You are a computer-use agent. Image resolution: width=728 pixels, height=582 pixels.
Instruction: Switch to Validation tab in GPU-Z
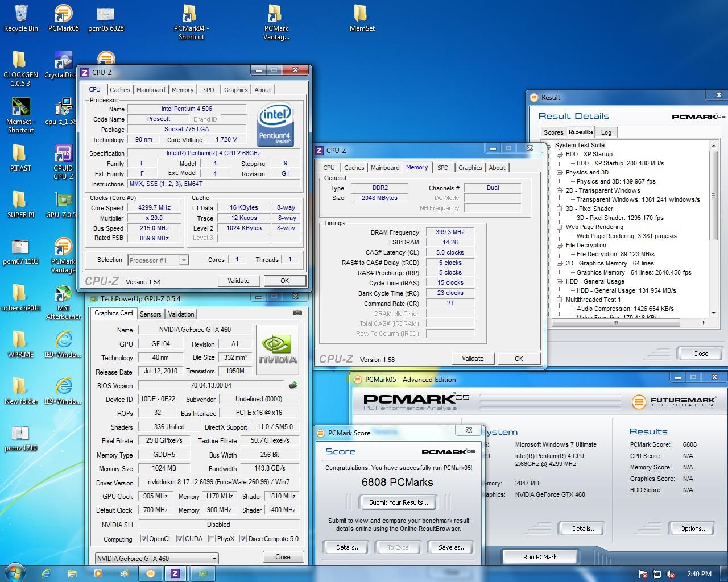181,314
